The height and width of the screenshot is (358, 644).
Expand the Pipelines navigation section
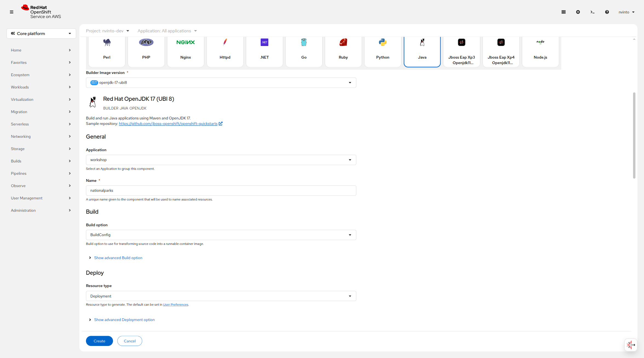click(41, 173)
